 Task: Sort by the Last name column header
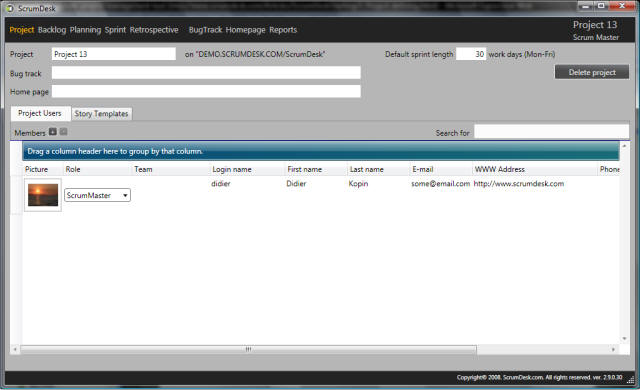pyautogui.click(x=378, y=169)
